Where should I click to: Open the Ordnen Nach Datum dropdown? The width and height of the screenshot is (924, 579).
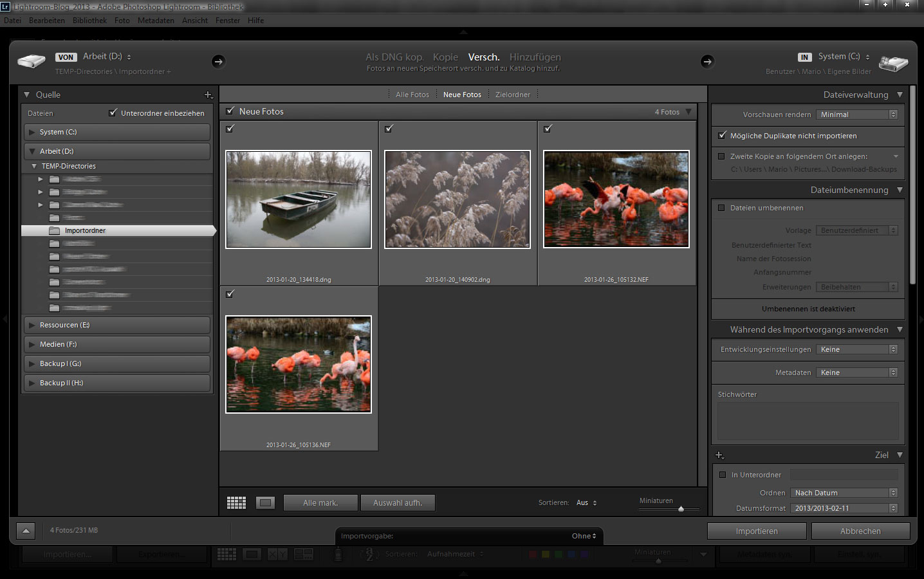pyautogui.click(x=844, y=493)
